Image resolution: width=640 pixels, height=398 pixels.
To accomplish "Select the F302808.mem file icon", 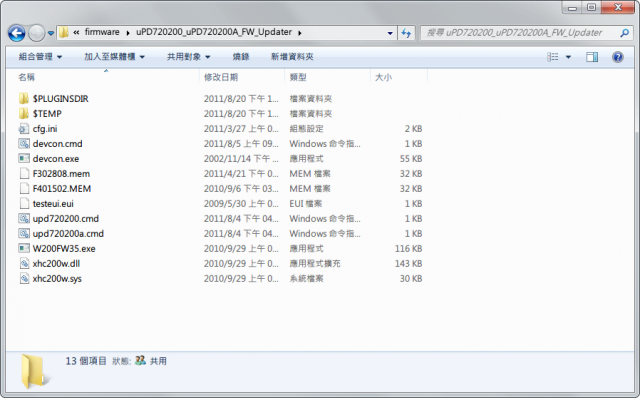I will click(x=24, y=173).
